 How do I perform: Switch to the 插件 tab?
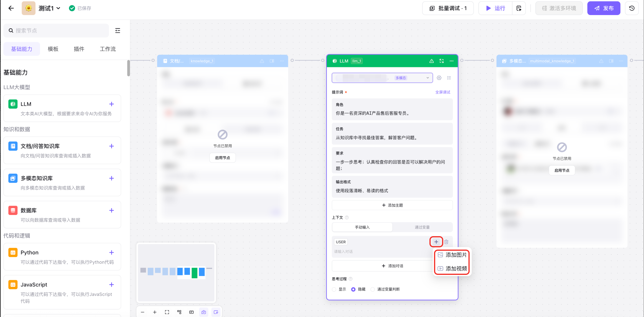79,49
